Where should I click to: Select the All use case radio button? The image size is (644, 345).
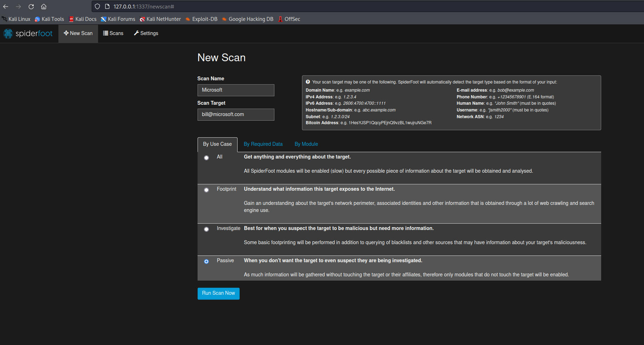click(x=206, y=158)
